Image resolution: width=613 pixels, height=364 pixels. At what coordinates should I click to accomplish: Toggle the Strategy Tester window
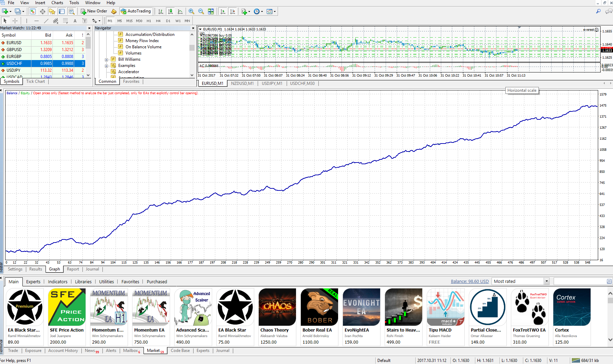(71, 11)
